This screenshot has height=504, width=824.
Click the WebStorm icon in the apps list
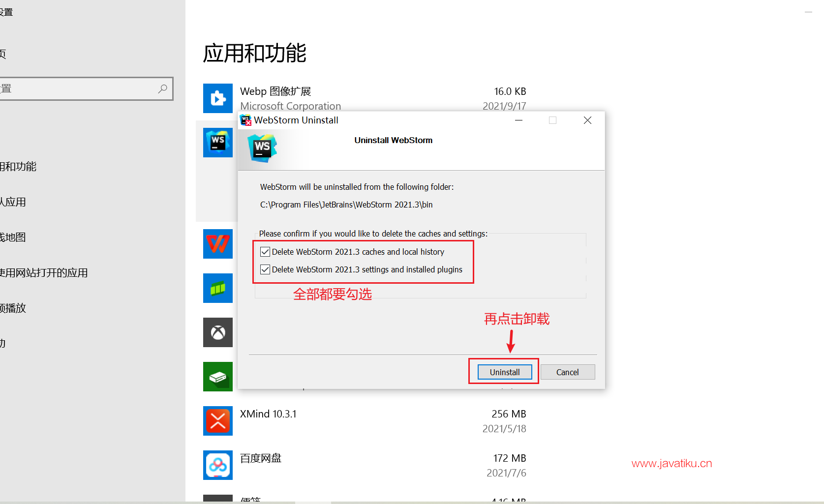pos(218,143)
